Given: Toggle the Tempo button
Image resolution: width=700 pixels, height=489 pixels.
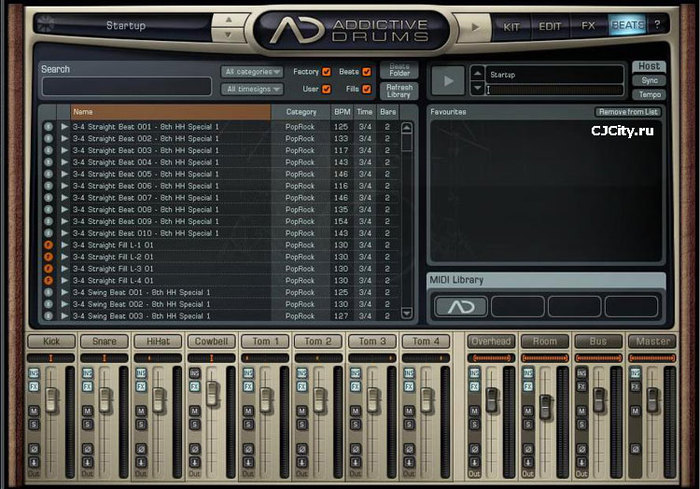Looking at the screenshot, I should 649,94.
